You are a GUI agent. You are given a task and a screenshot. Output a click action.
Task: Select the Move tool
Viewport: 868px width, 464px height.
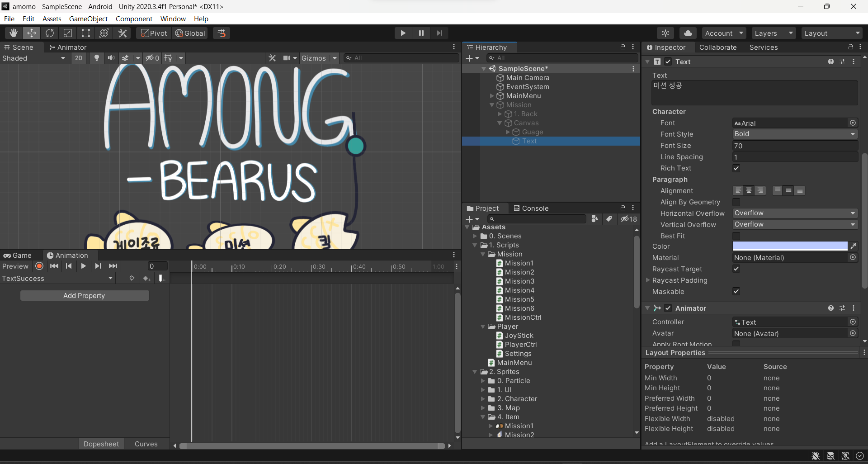(32, 33)
